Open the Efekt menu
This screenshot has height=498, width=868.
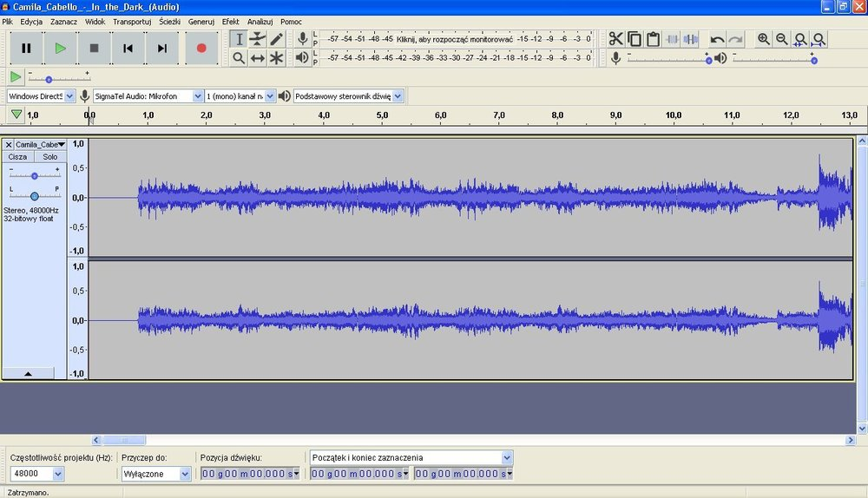(x=230, y=22)
